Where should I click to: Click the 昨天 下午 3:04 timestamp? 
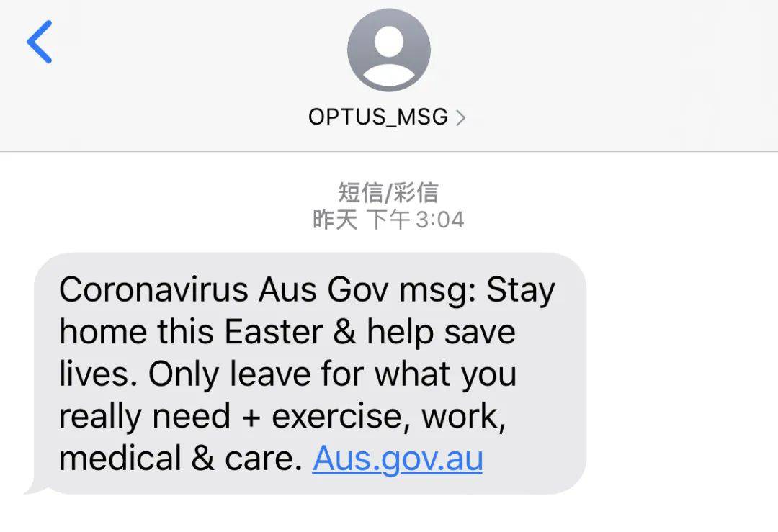[x=388, y=220]
